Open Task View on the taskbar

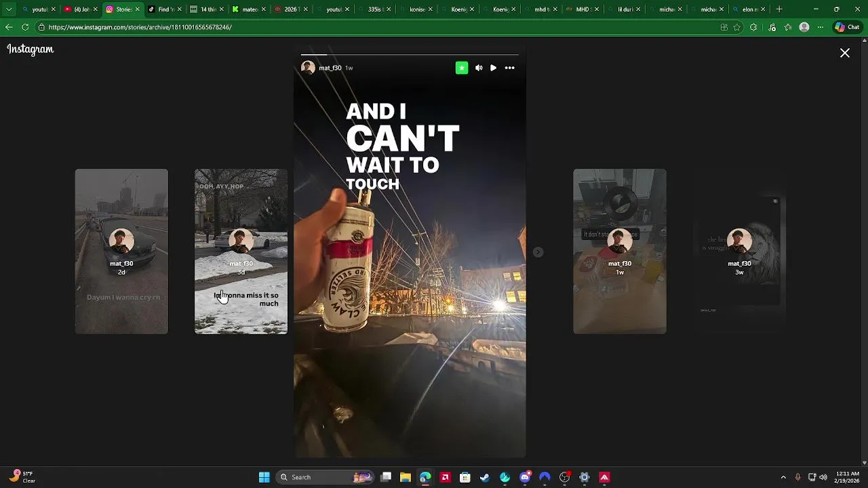[386, 477]
